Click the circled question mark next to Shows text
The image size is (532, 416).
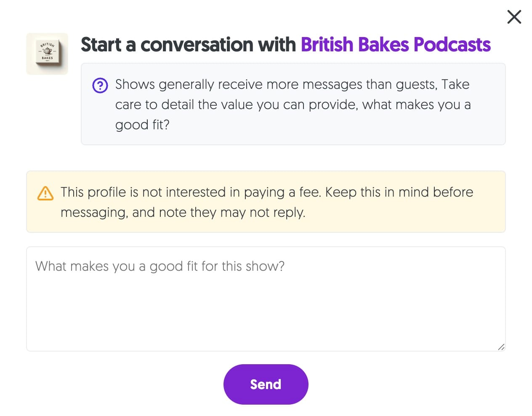[x=100, y=85]
